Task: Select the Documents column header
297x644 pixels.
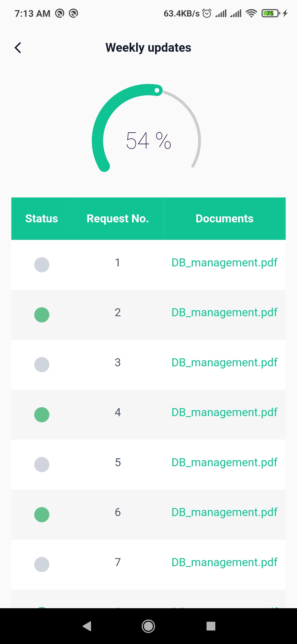Action: point(224,219)
